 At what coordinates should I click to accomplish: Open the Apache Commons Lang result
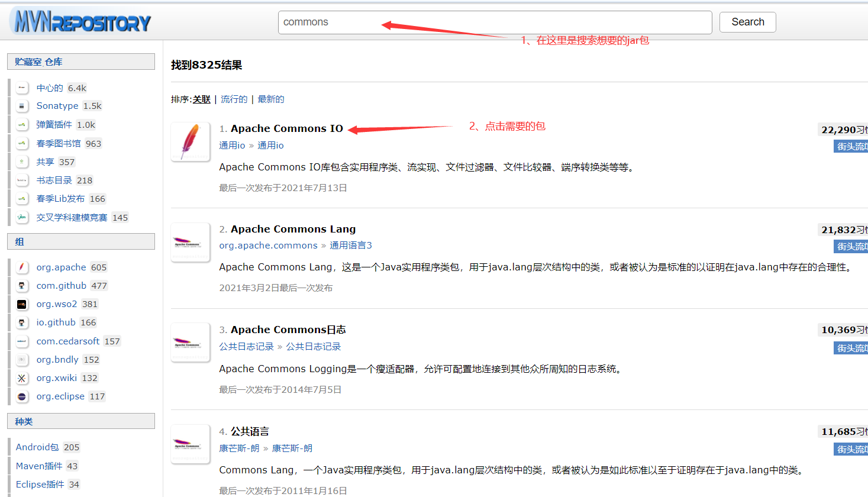[x=293, y=229]
